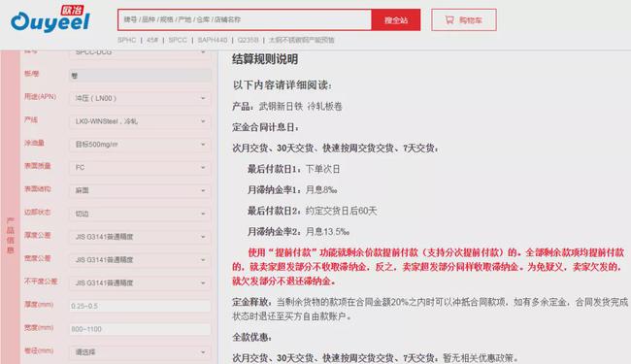Open the 目标500mg oil amount dropdown
This screenshot has height=364, width=631.
[140, 145]
